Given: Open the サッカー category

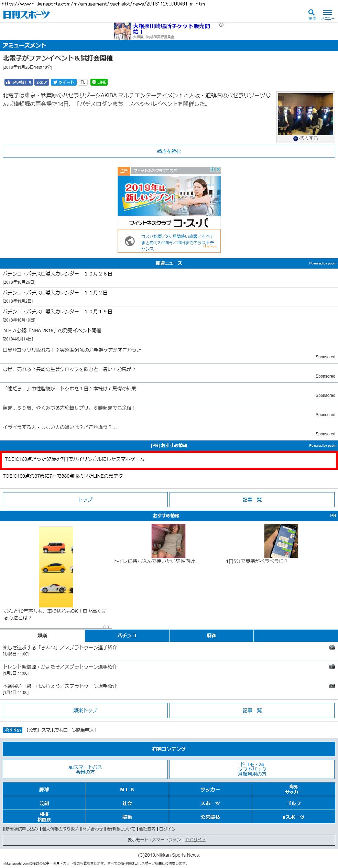Looking at the screenshot, I should coord(210,790).
